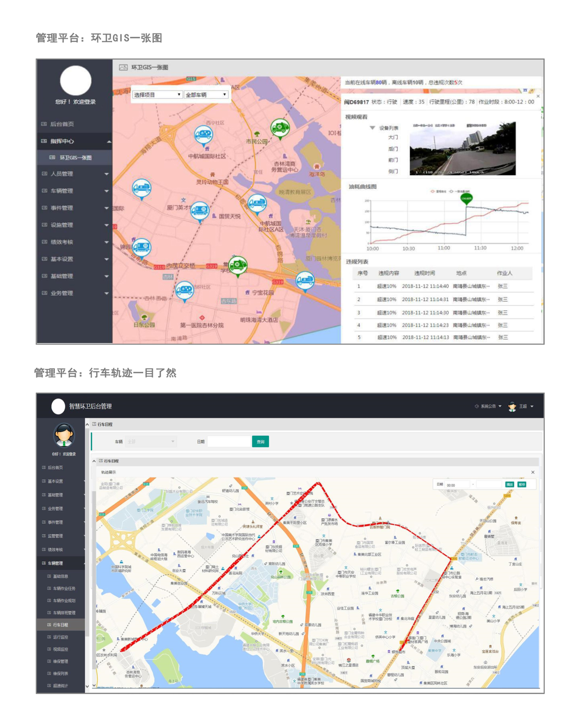Open the 选择项目 dropdown
This screenshot has width=582, height=728.
pyautogui.click(x=157, y=95)
